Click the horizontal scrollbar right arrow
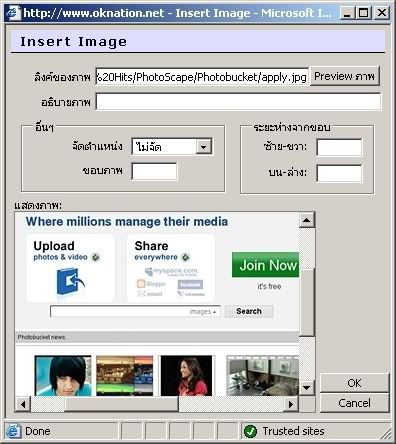 (291, 404)
